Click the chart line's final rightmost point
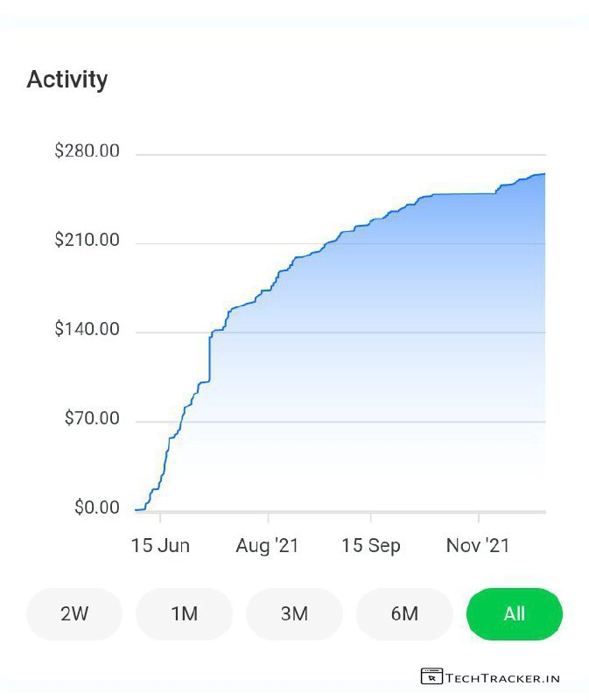Viewport: 589px width, 700px height. 544,174
